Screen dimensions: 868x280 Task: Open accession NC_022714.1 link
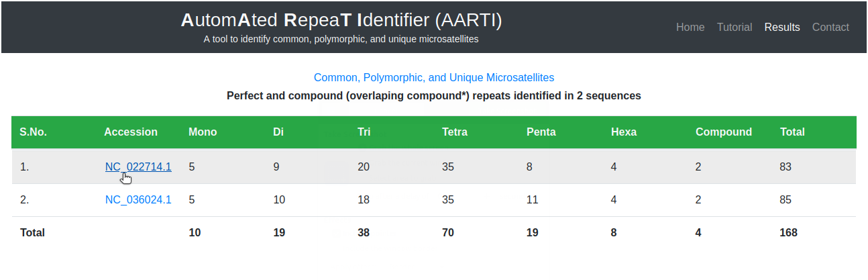click(x=138, y=167)
